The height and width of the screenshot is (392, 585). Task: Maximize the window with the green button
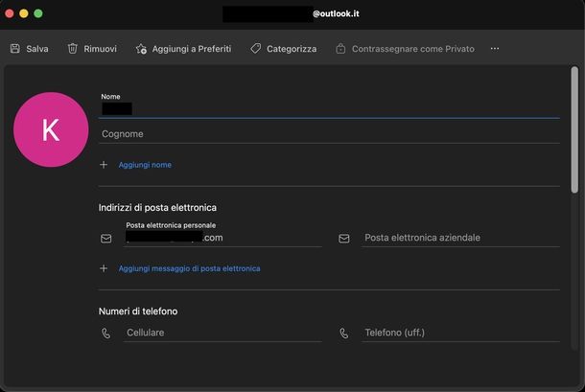pos(38,13)
